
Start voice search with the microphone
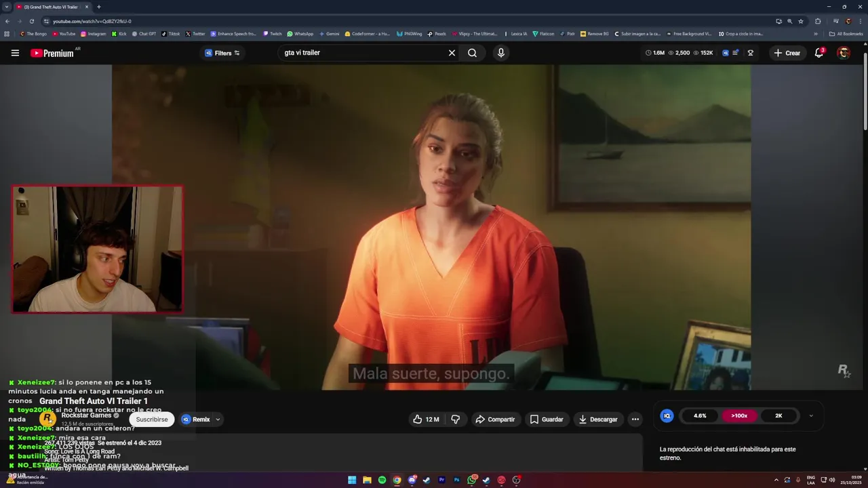tap(501, 53)
